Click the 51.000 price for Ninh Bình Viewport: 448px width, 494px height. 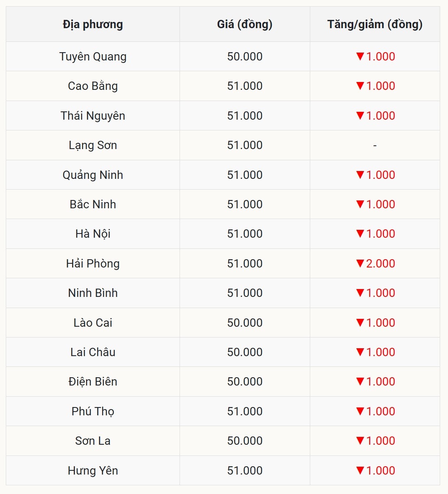244,293
